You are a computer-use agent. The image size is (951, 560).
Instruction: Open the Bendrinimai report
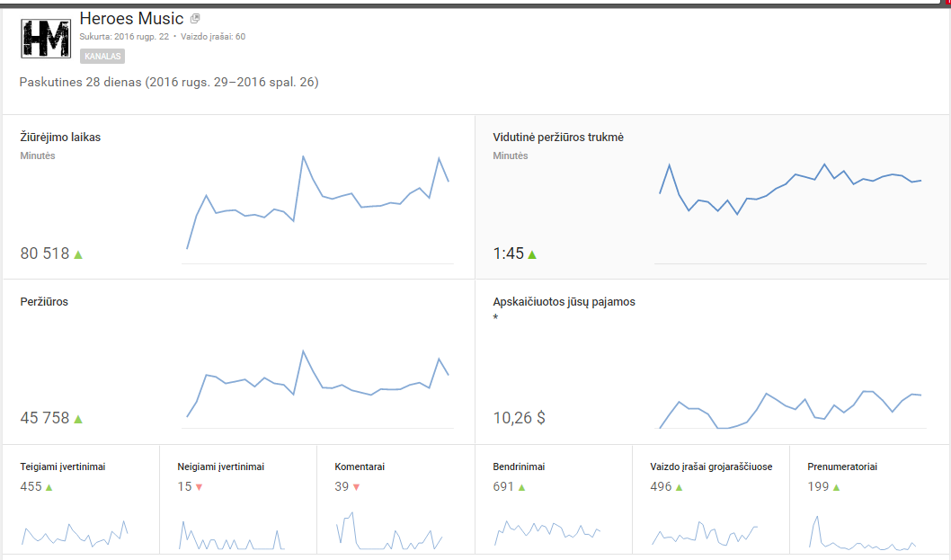coord(520,467)
